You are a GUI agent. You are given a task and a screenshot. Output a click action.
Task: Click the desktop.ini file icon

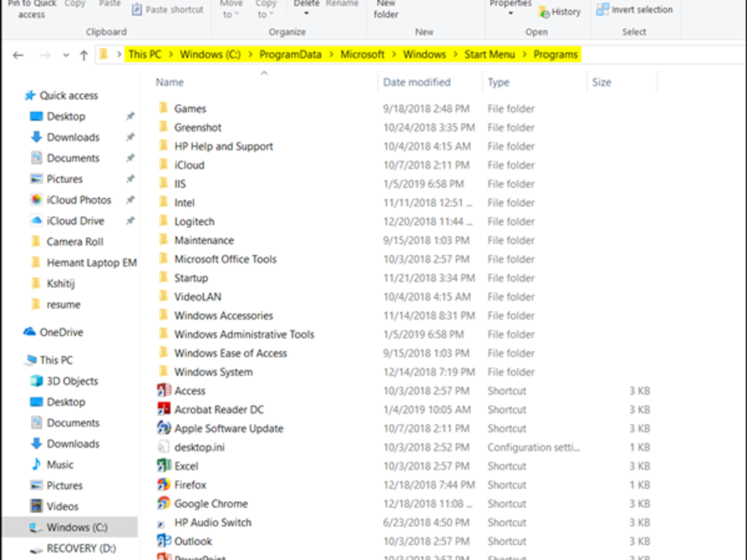pyautogui.click(x=163, y=447)
